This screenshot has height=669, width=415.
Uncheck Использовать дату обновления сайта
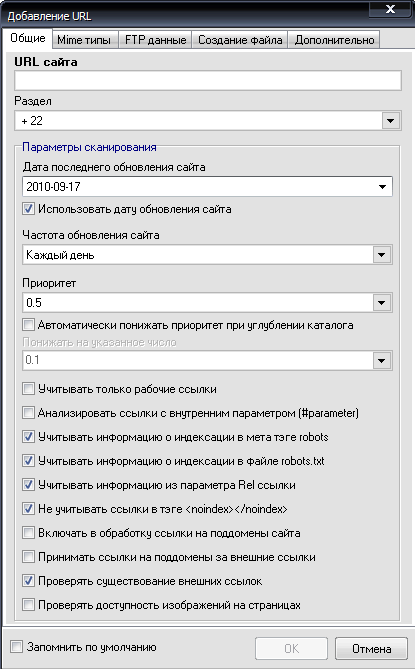coord(29,209)
